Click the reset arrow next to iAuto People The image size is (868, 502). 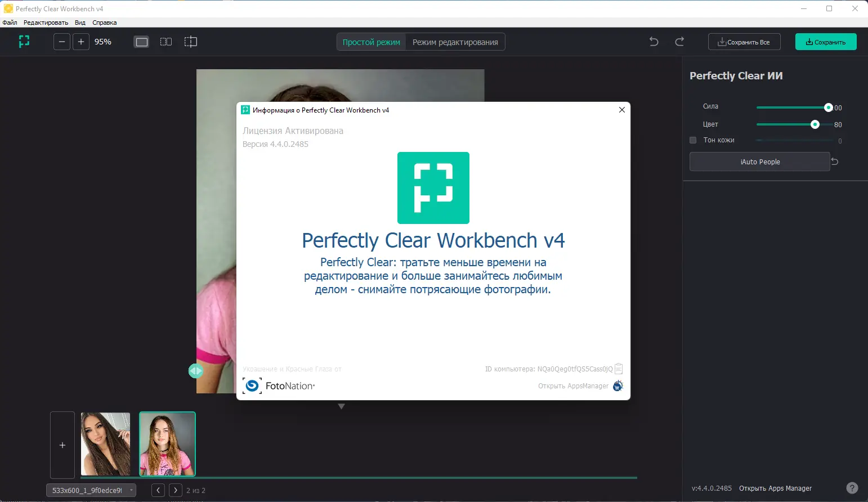[x=835, y=162]
